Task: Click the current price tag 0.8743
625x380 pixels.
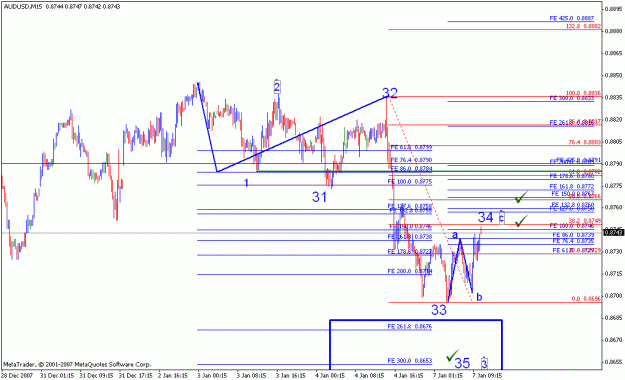Action: click(614, 232)
